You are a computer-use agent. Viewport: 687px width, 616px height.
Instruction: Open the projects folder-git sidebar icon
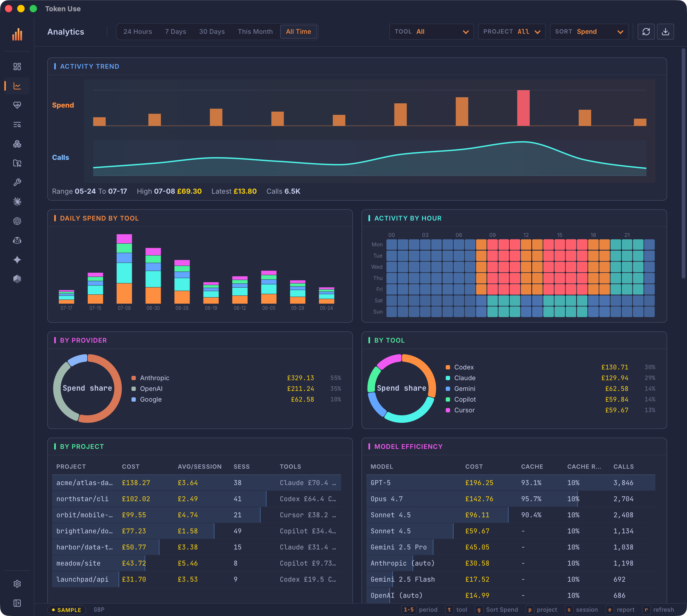tap(17, 163)
